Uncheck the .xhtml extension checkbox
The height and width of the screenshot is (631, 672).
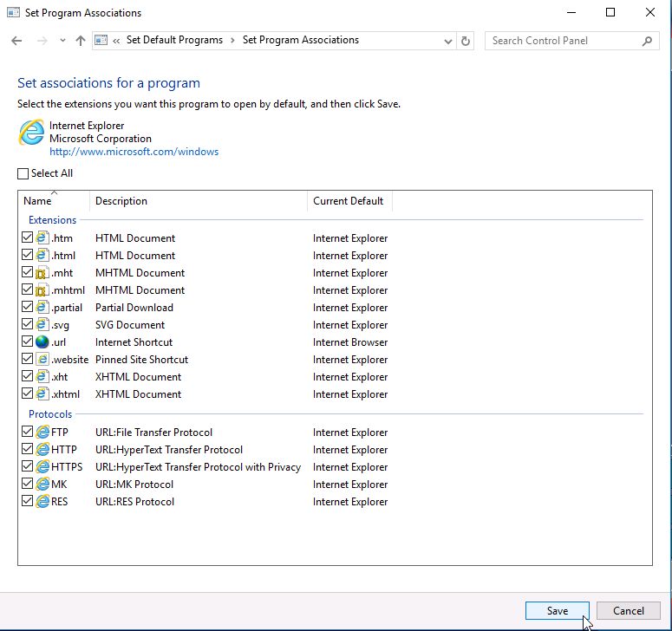tap(28, 394)
